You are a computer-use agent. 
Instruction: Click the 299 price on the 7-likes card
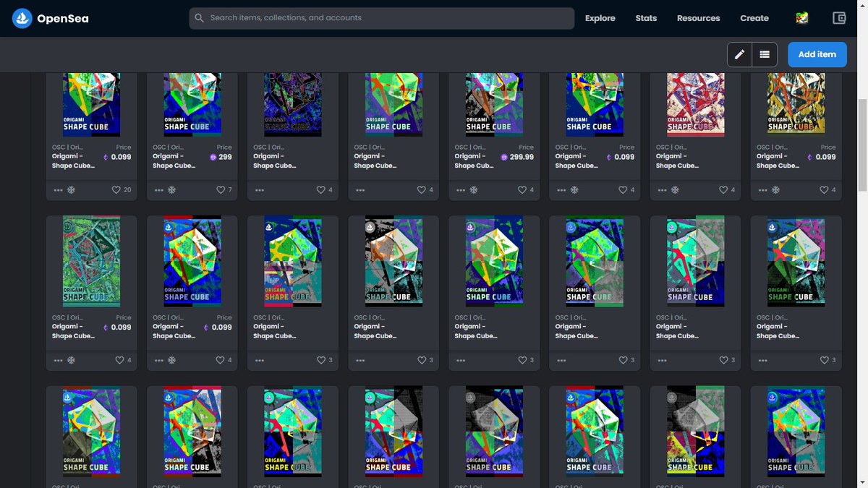pyautogui.click(x=225, y=157)
